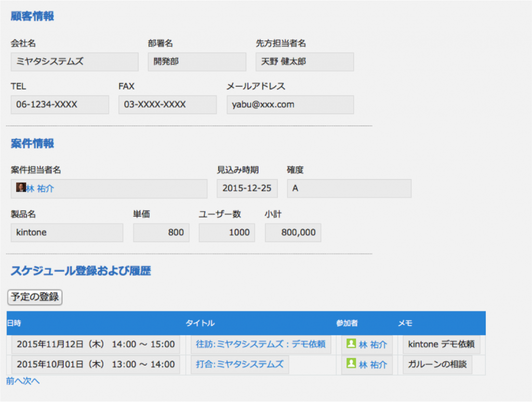532x402 pixels.
Task: Click the 確度 field showing A
Action: click(349, 188)
